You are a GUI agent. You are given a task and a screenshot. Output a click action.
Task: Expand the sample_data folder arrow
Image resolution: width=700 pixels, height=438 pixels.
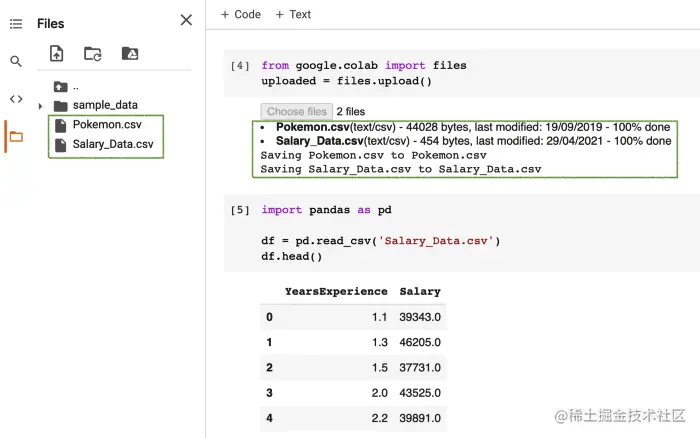pyautogui.click(x=41, y=106)
